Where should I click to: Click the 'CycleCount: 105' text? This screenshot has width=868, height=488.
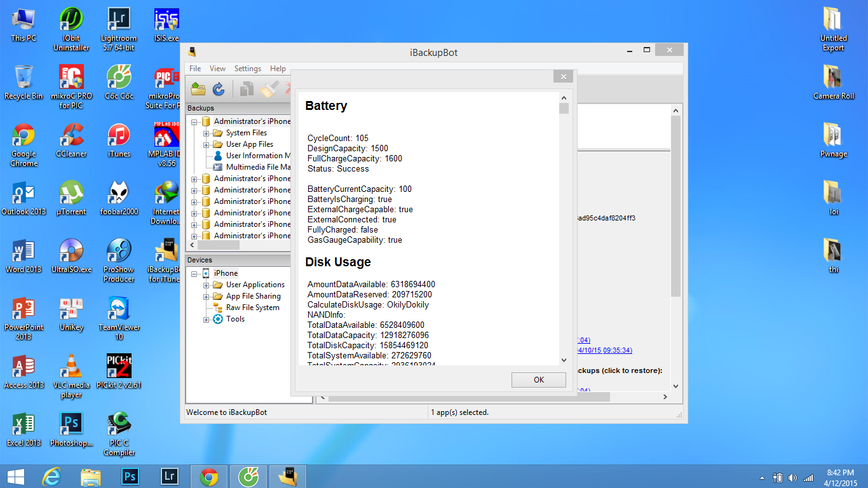[338, 138]
